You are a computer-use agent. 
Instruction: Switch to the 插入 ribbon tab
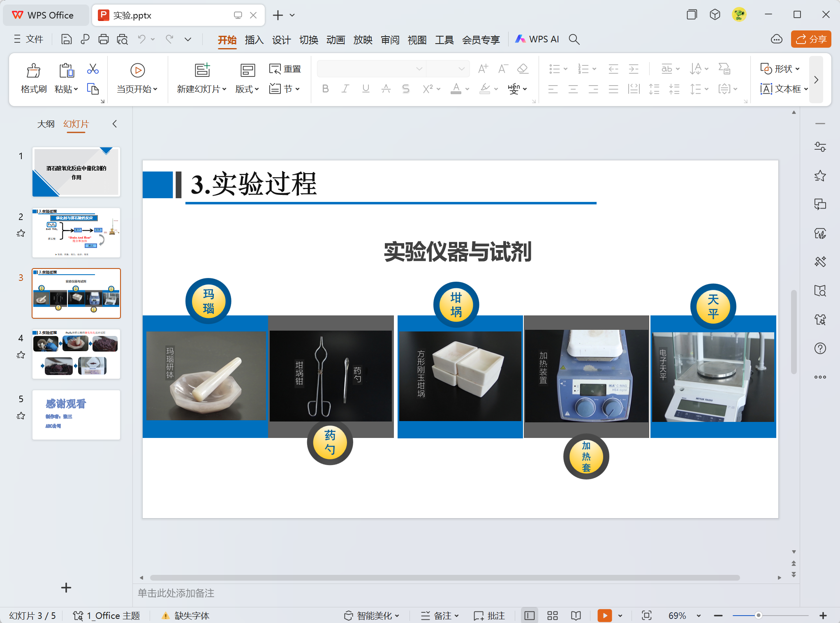[254, 39]
